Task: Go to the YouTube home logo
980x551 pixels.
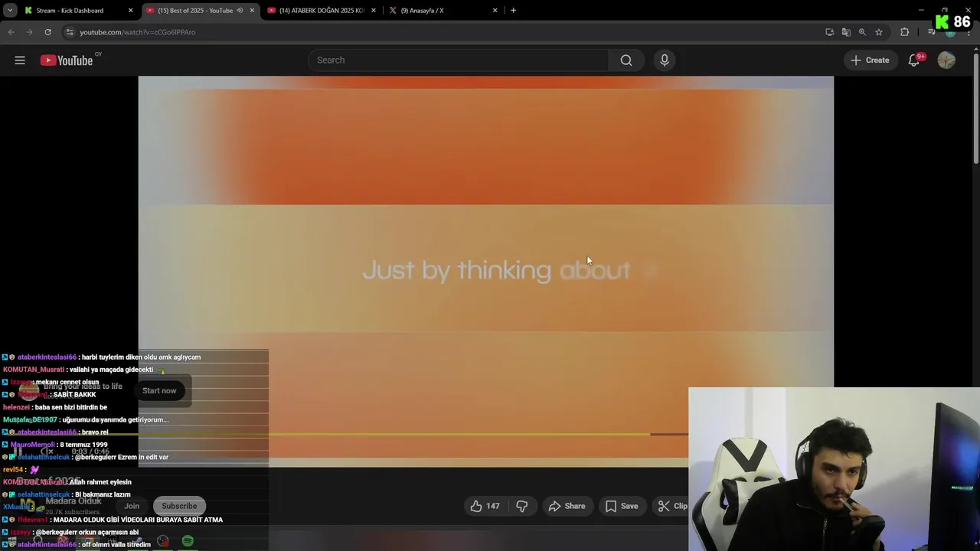Action: pyautogui.click(x=67, y=60)
